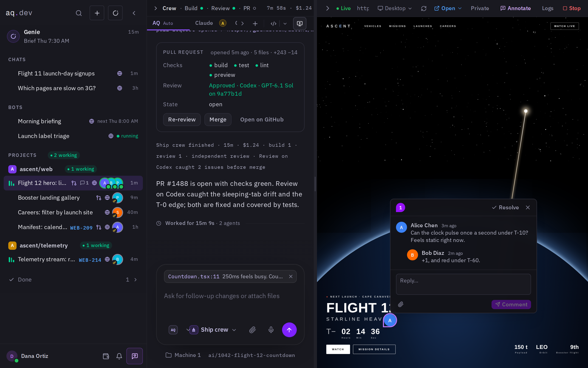
Task: Open the search icon in sidebar header
Action: [79, 13]
